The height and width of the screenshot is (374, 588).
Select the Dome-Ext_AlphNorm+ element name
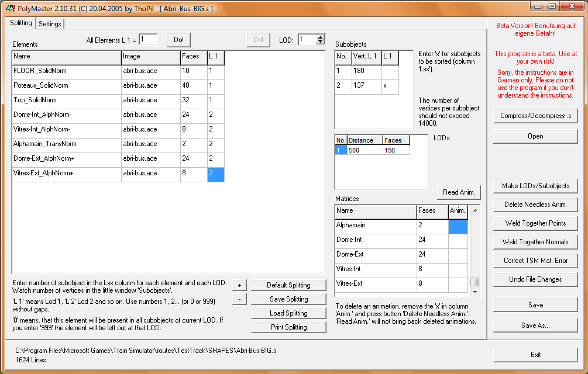[44, 158]
